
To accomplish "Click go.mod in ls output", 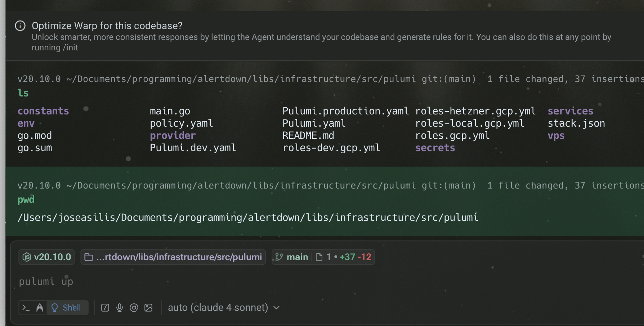I will tap(35, 136).
